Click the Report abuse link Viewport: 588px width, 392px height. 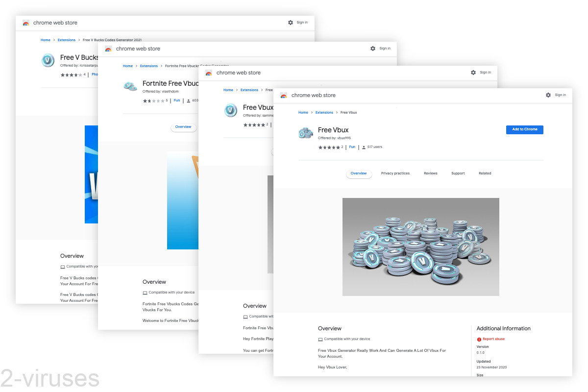493,339
